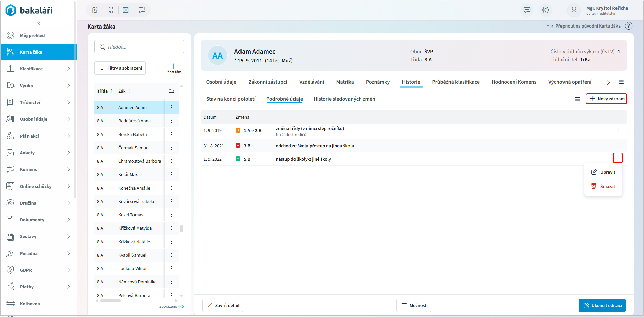
Task: Open the add comment icon in top toolbar
Action: pyautogui.click(x=142, y=10)
